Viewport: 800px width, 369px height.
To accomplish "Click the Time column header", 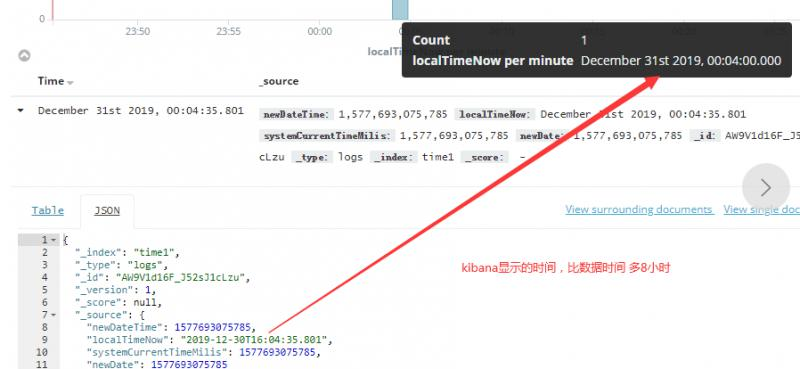I will 51,81.
